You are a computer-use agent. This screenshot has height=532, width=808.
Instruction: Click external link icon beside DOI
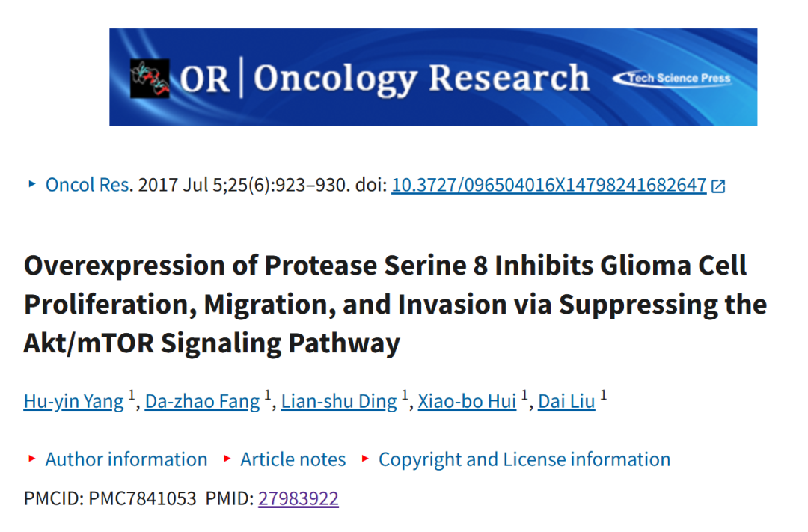point(718,186)
